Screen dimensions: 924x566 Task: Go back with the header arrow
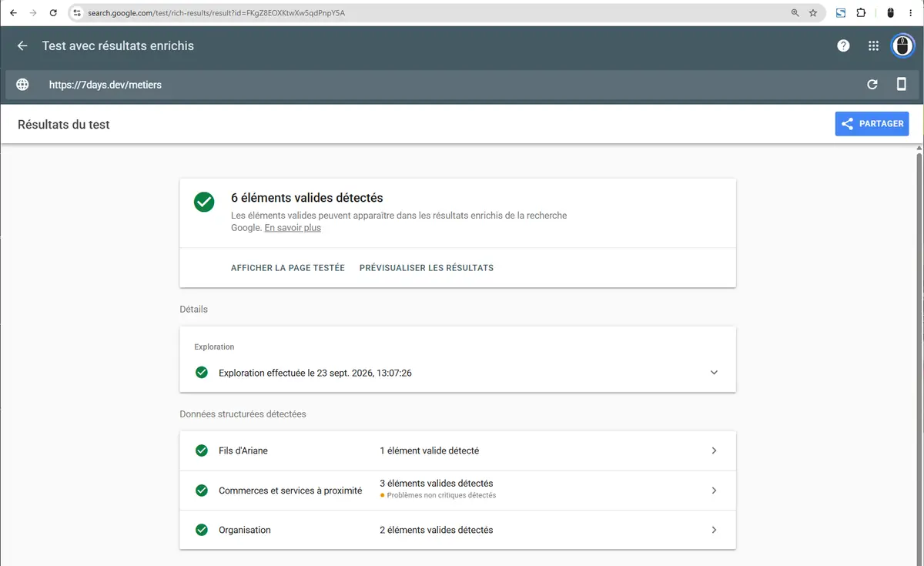pyautogui.click(x=22, y=46)
